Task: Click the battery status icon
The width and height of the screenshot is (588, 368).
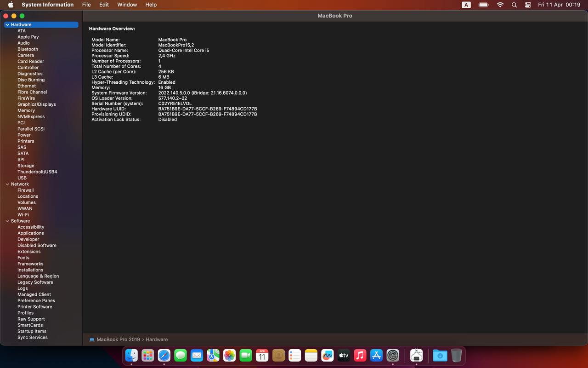Action: 483,5
